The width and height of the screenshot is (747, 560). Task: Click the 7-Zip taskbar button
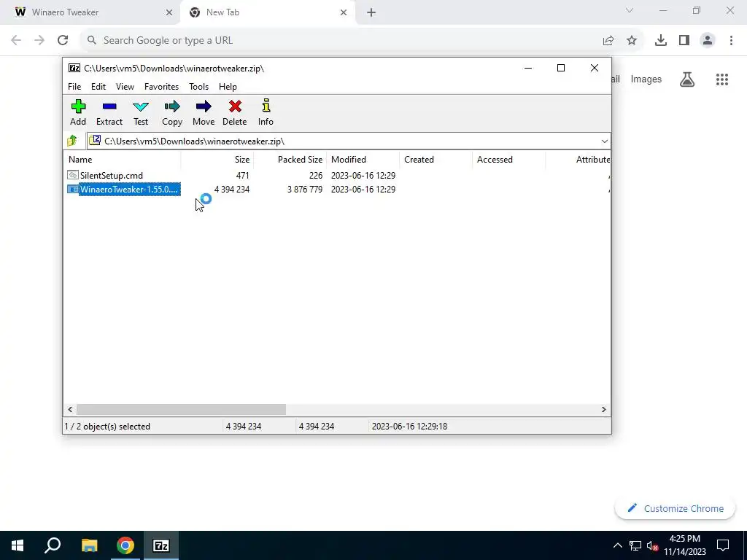click(x=161, y=545)
